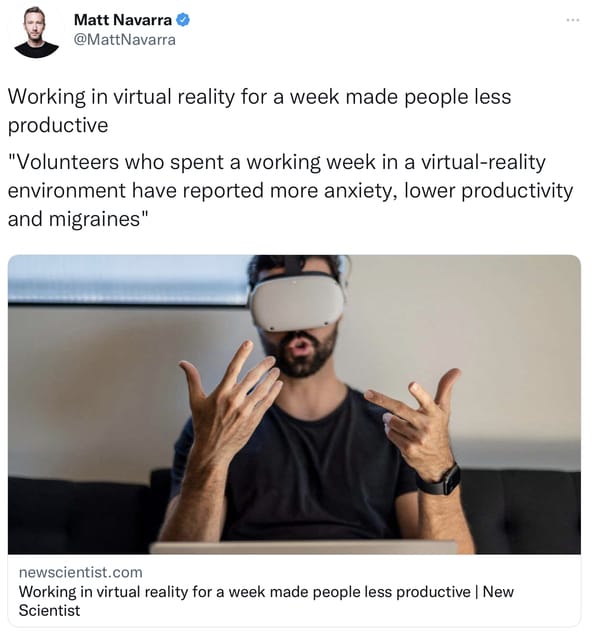Open the @MattNavarra handle link
The image size is (600, 633).
click(x=125, y=40)
